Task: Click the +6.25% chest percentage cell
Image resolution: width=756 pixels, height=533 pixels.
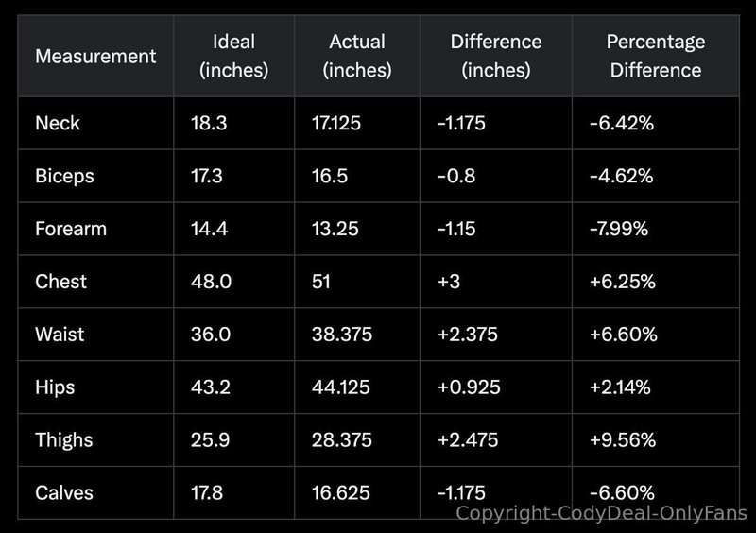Action: [623, 282]
